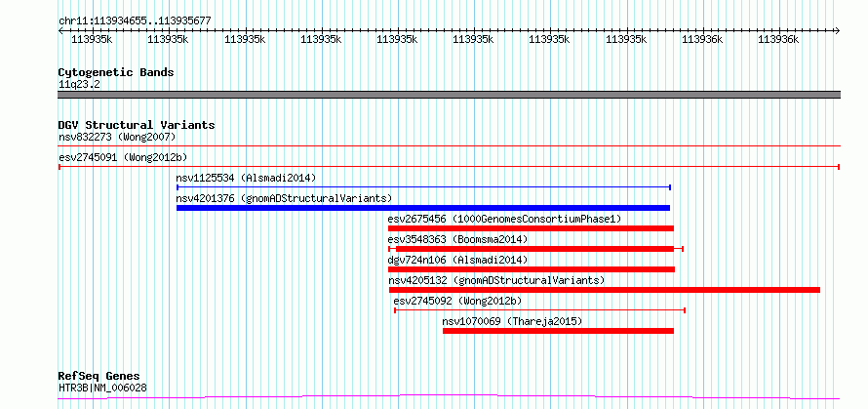Click the nsv832273 thin red variant line

pos(449,146)
